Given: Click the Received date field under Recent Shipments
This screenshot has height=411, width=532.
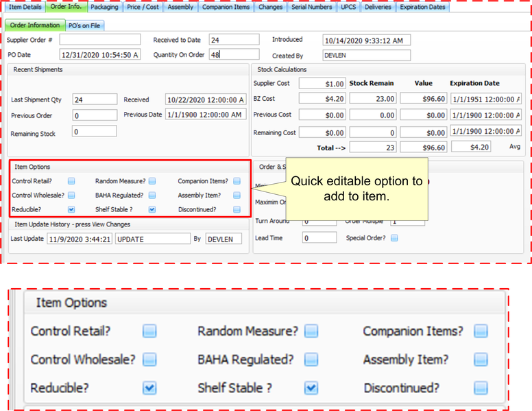Looking at the screenshot, I should 206,99.
